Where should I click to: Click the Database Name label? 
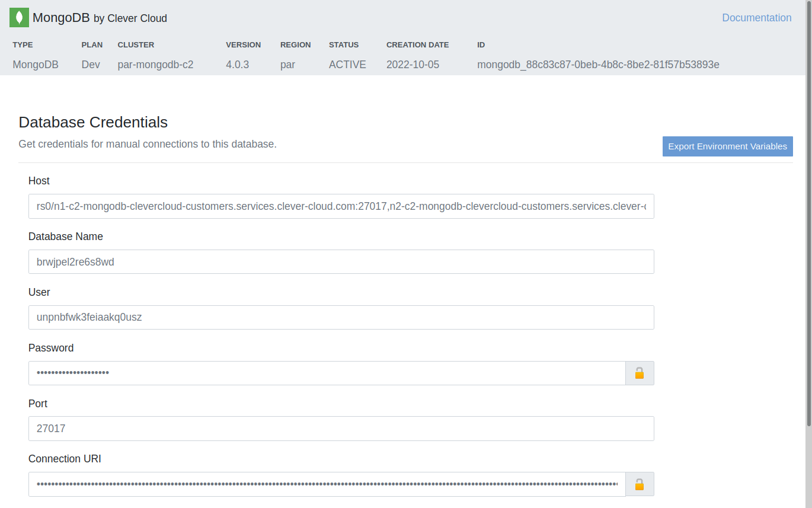tap(66, 237)
